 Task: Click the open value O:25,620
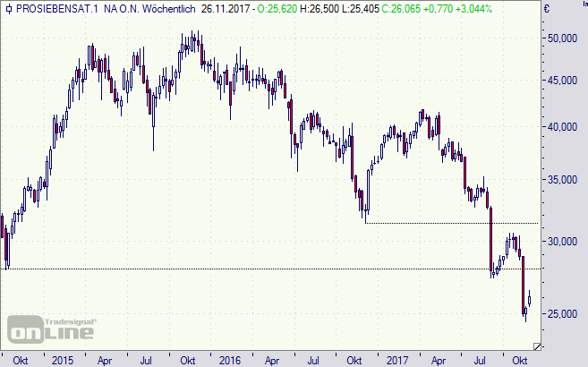coord(277,9)
